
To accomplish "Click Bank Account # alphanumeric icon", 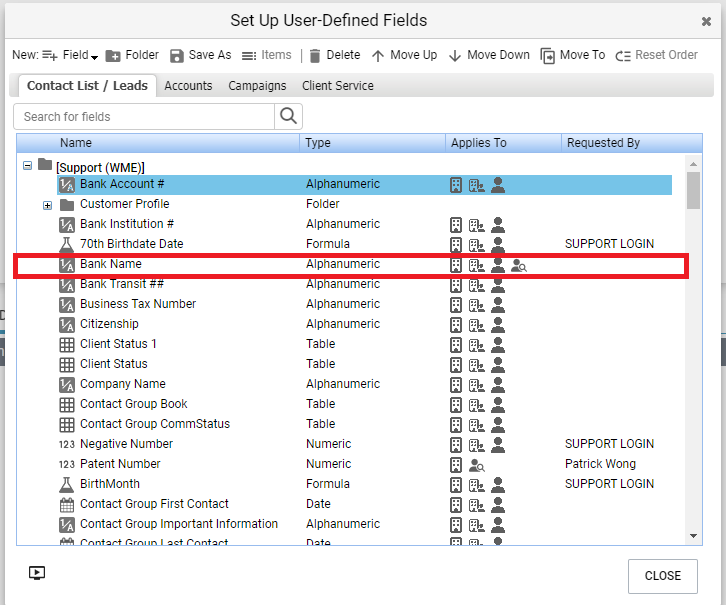I will (x=67, y=185).
